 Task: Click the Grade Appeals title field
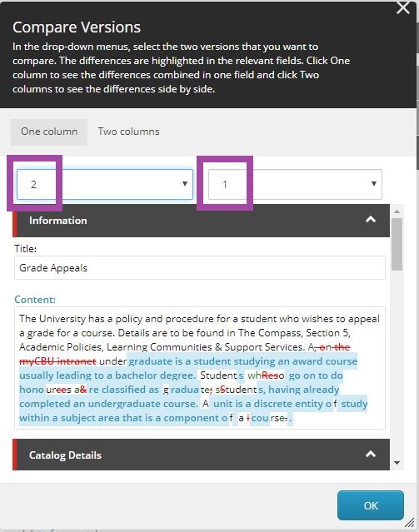[x=200, y=268]
